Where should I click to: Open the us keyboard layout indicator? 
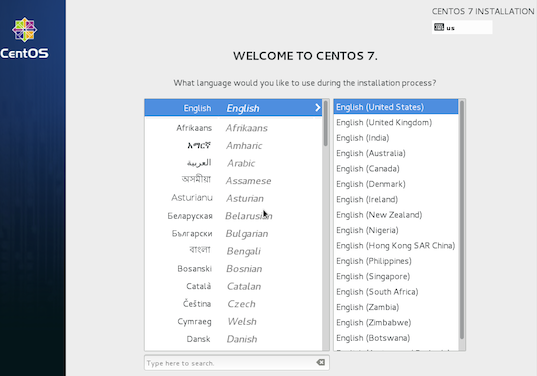pyautogui.click(x=462, y=27)
